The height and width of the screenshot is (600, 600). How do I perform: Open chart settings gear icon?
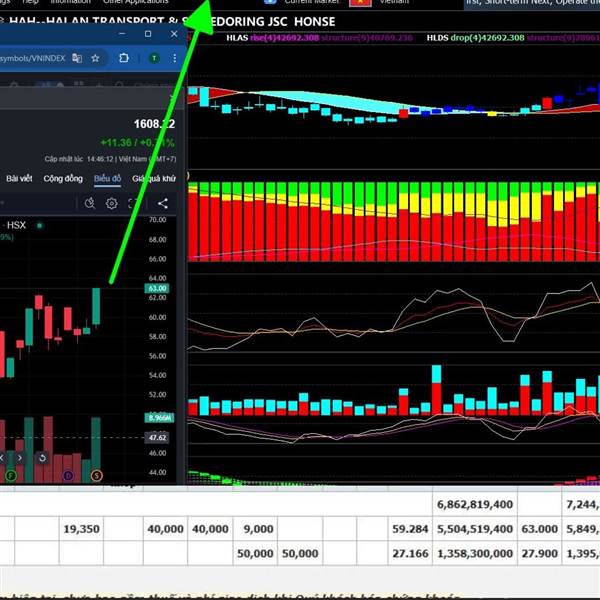point(112,203)
